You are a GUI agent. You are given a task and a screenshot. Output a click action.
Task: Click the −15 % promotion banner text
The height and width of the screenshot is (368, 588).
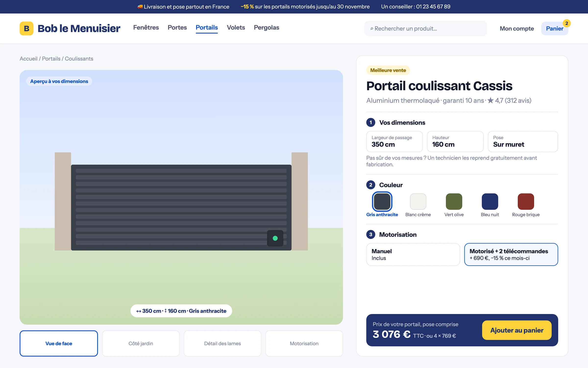point(305,7)
